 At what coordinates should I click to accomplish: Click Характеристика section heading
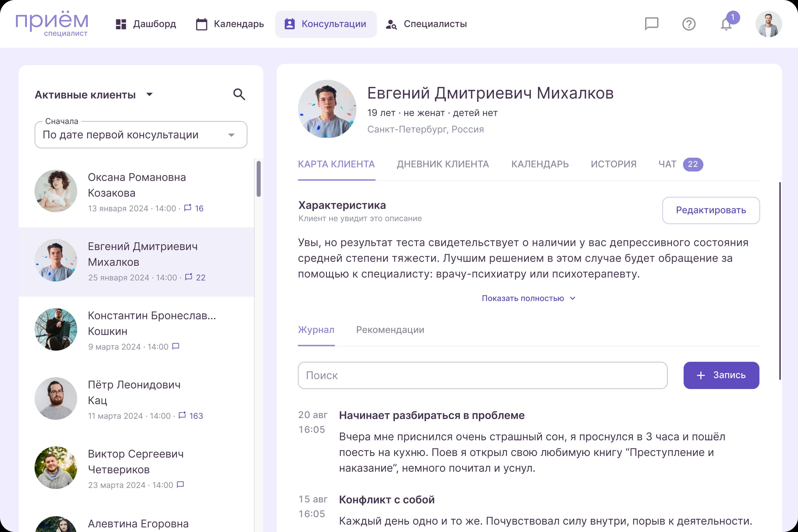tap(342, 205)
